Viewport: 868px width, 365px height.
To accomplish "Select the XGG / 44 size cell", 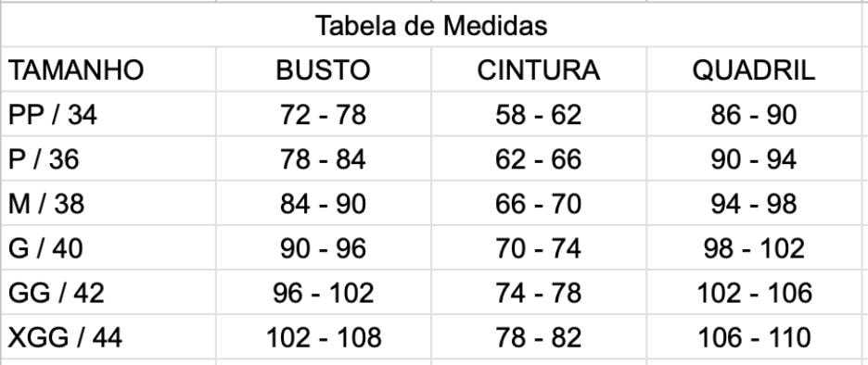I will tap(108, 337).
